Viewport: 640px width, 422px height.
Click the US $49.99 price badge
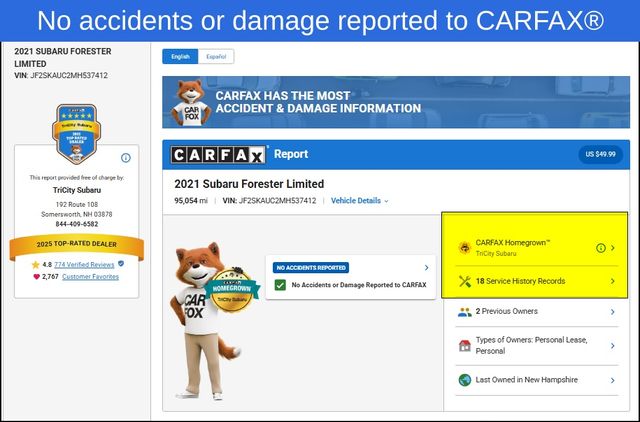(600, 154)
